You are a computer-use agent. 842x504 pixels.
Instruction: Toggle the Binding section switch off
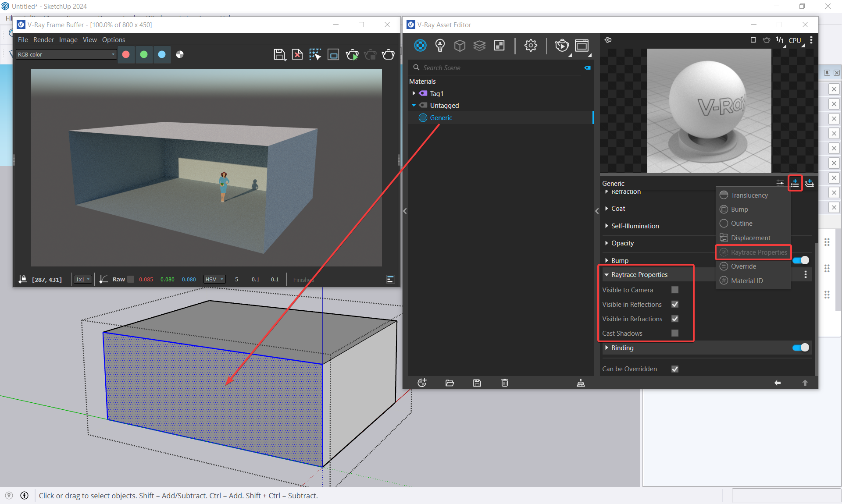pyautogui.click(x=801, y=348)
